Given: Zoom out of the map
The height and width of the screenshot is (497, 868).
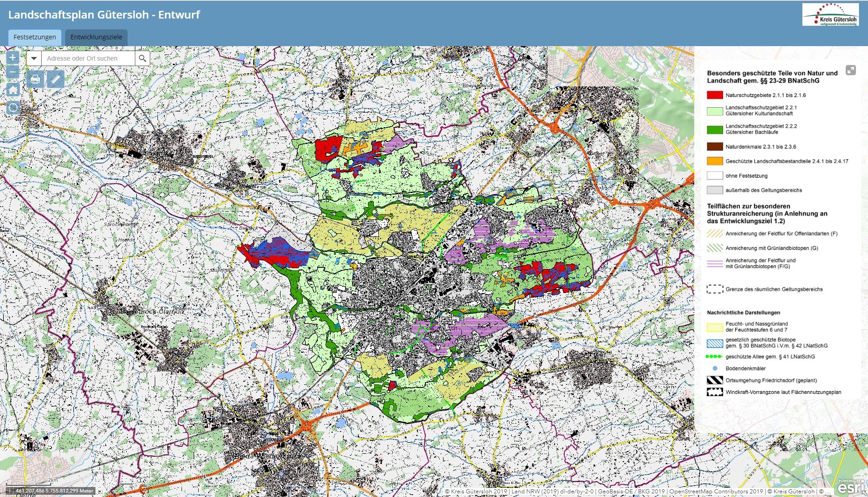Looking at the screenshot, I should tap(13, 72).
